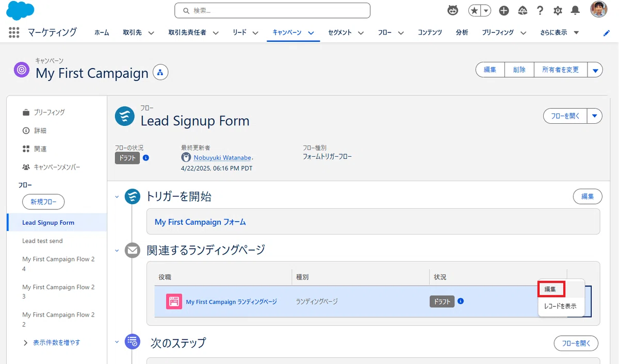Viewport: 619px width, 364px height.
Task: Expand 表示件数を増やす in the sidebar
Action: tap(52, 342)
